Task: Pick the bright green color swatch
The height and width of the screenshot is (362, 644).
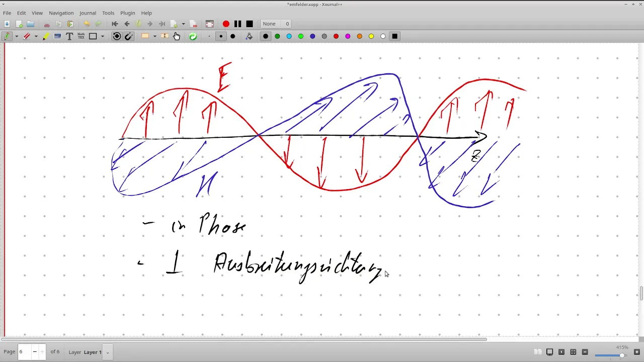Action: click(x=301, y=36)
